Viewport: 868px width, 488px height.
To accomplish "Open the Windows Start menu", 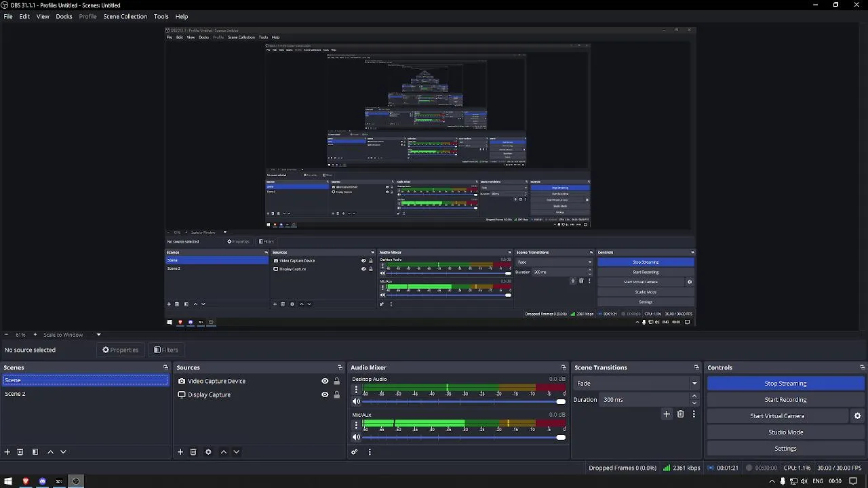I will (x=8, y=481).
